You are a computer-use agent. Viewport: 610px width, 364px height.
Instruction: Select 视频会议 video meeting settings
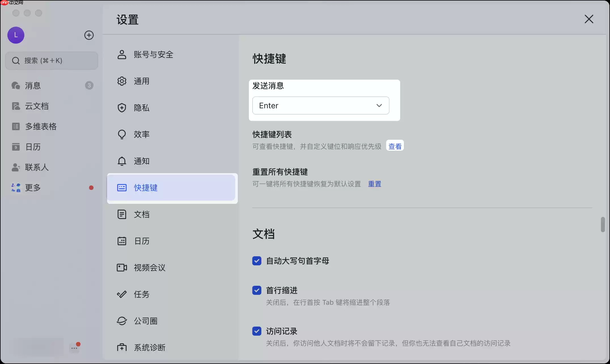click(149, 268)
